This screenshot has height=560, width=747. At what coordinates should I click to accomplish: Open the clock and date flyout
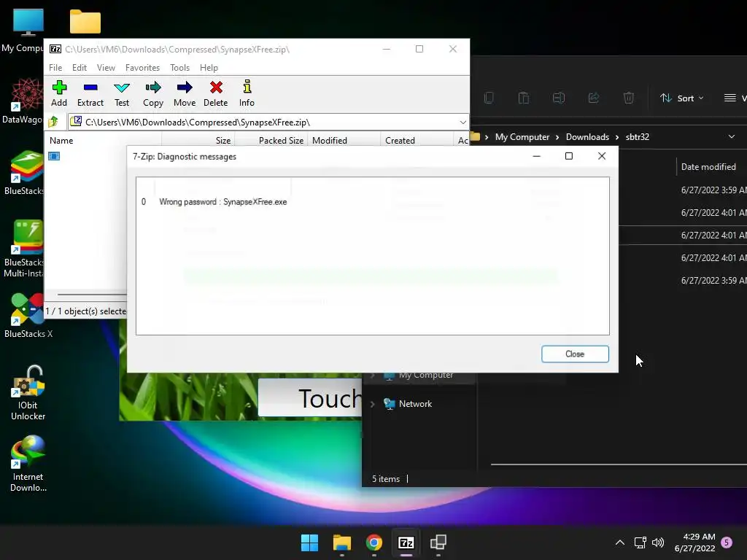click(x=695, y=542)
